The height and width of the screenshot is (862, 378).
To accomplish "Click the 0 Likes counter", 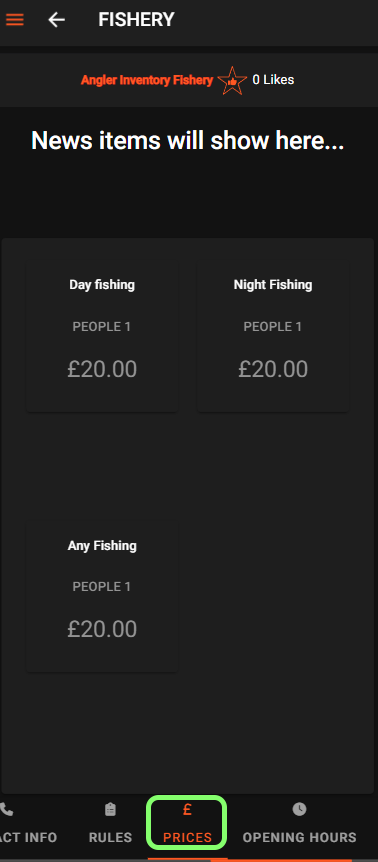I will point(273,80).
